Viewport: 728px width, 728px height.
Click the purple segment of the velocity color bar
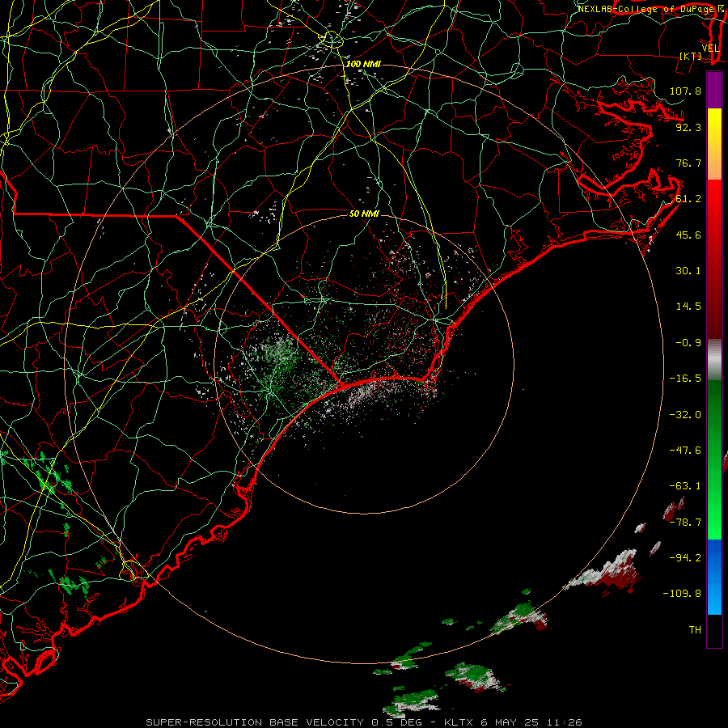pos(714,90)
